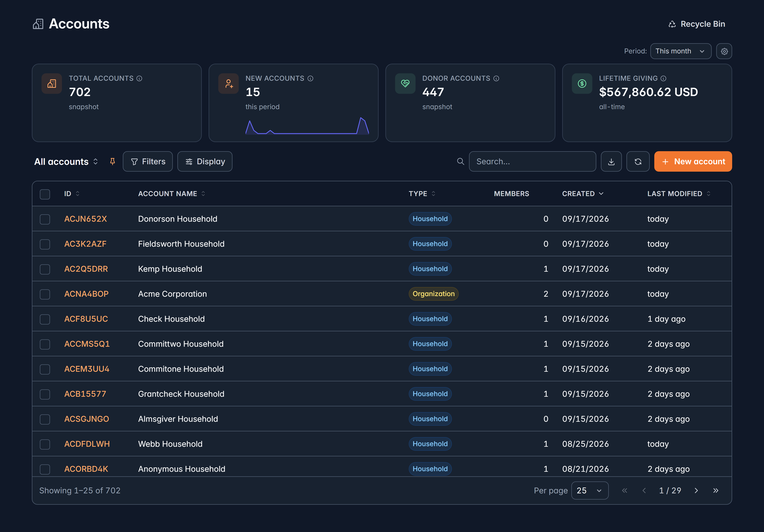The height and width of the screenshot is (532, 764).
Task: Click the New Accounts info icon
Action: tap(310, 78)
